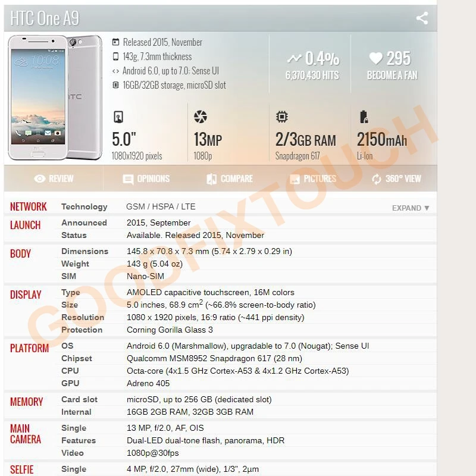Click the camera shutter icon above 13MP
The width and height of the screenshot is (476, 476).
click(x=201, y=117)
